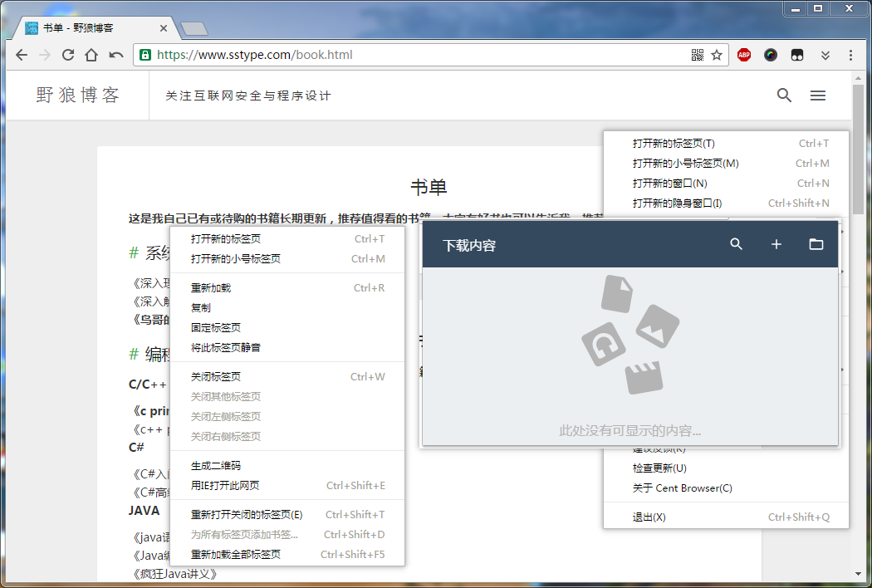The width and height of the screenshot is (872, 588).
Task: Open the website search using the magnifier icon
Action: click(784, 95)
